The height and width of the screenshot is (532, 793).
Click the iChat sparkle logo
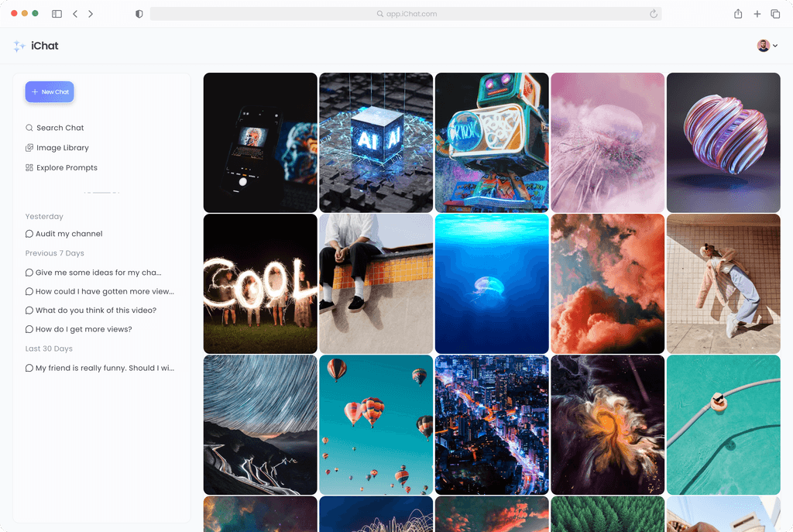click(19, 46)
